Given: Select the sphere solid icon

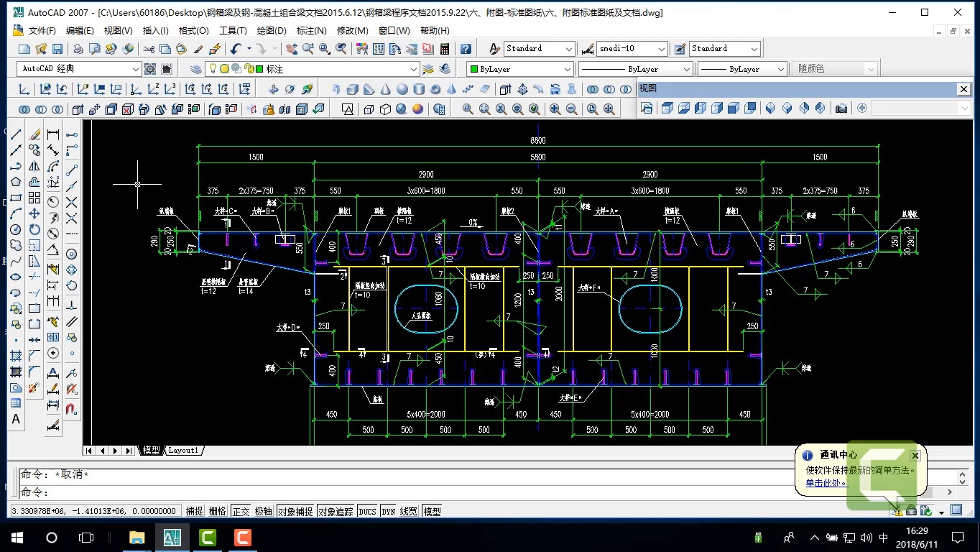Looking at the screenshot, I should [x=402, y=89].
